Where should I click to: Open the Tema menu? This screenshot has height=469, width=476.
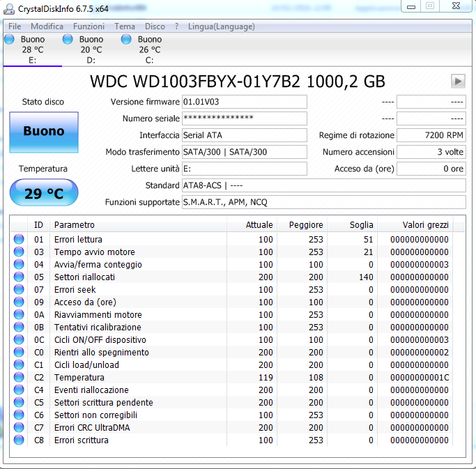pos(125,26)
